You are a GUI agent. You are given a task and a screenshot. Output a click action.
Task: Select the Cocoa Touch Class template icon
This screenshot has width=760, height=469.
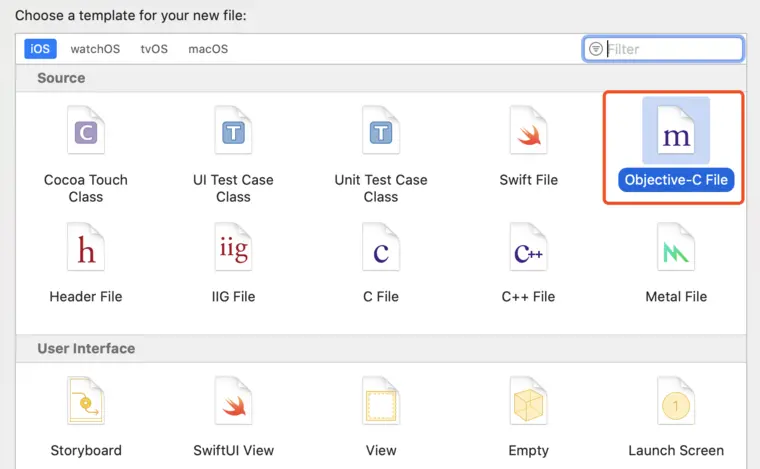pyautogui.click(x=86, y=133)
